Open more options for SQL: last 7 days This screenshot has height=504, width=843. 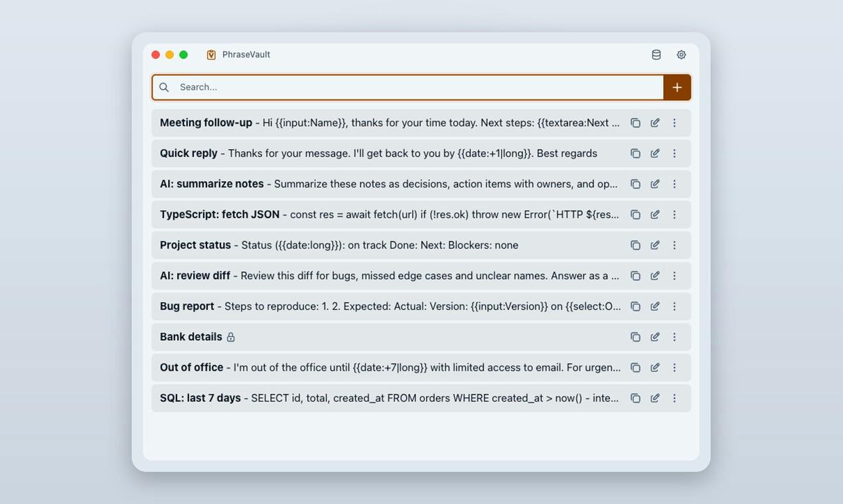[674, 398]
